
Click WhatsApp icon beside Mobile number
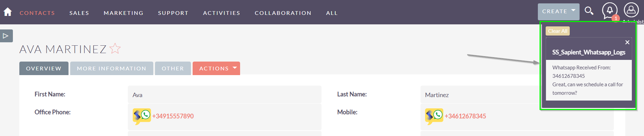point(434,116)
